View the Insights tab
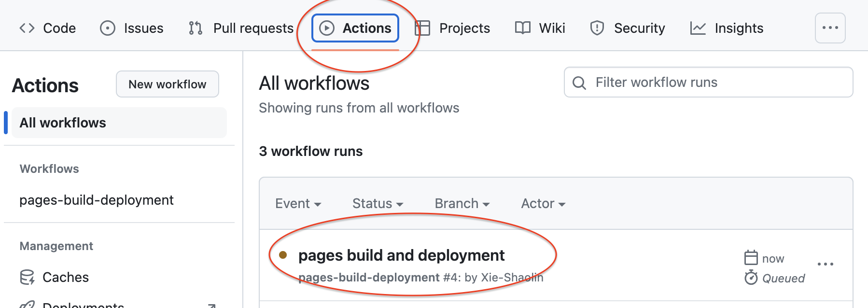This screenshot has height=308, width=868. 727,28
